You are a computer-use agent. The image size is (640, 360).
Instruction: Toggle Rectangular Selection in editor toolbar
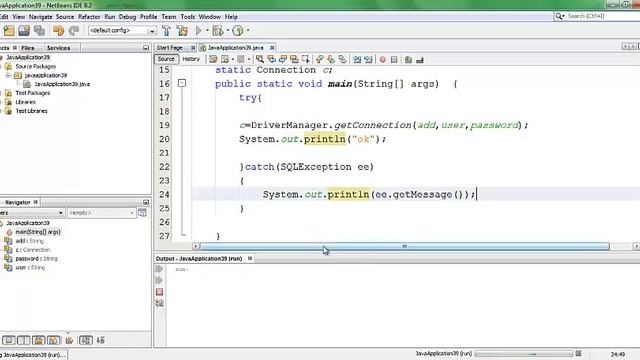pyautogui.click(x=305, y=60)
